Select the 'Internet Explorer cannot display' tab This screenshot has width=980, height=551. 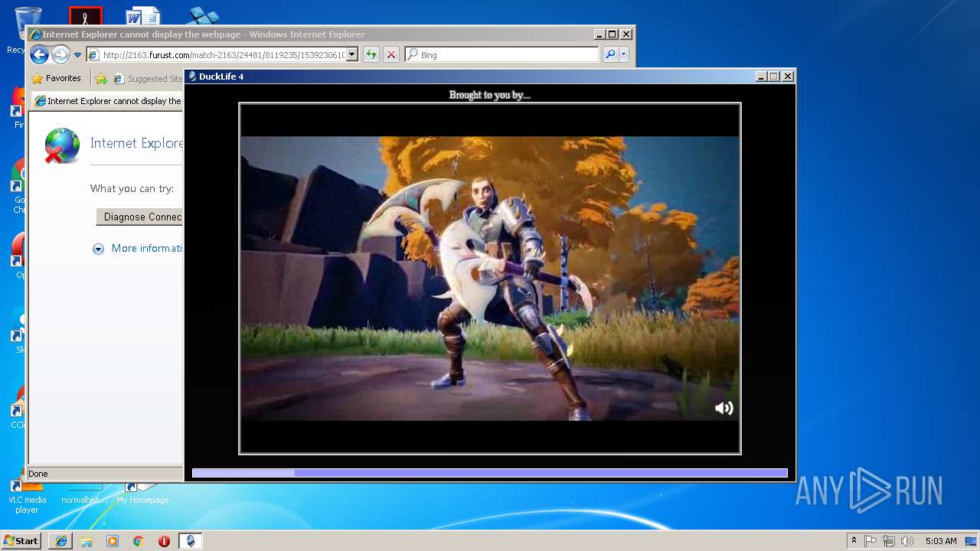tap(107, 101)
